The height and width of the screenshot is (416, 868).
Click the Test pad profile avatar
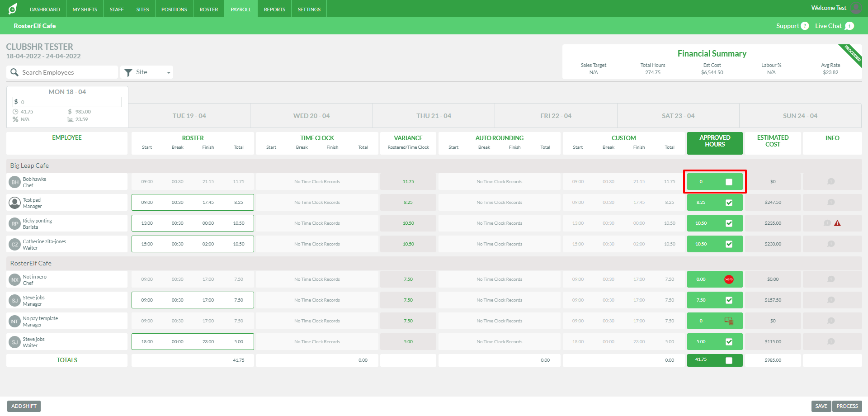coord(15,203)
